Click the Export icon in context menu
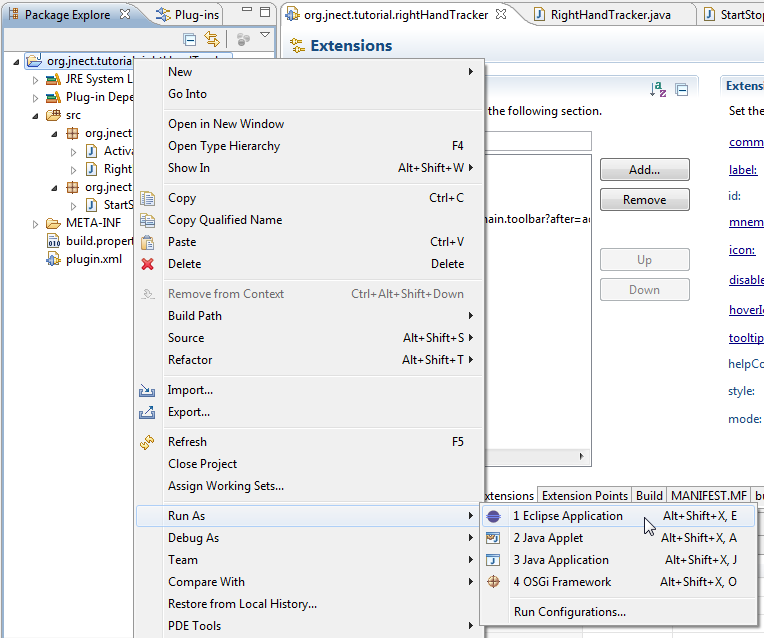 click(147, 412)
